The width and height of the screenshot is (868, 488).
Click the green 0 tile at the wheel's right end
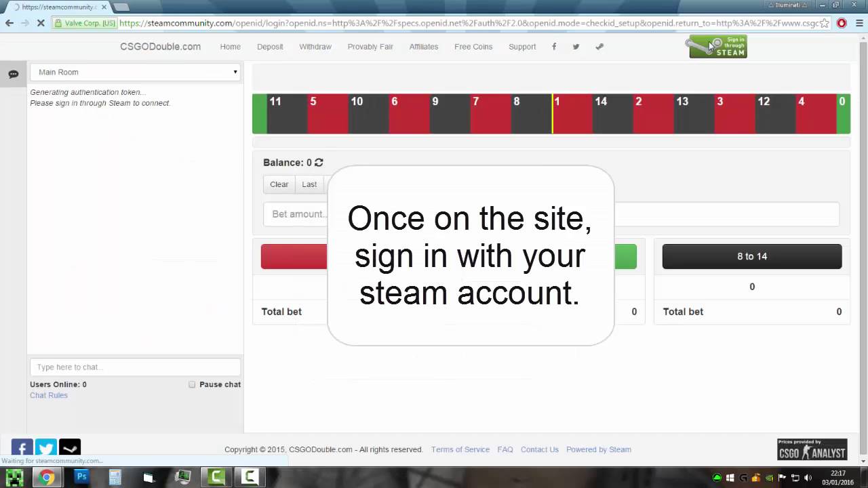[843, 114]
